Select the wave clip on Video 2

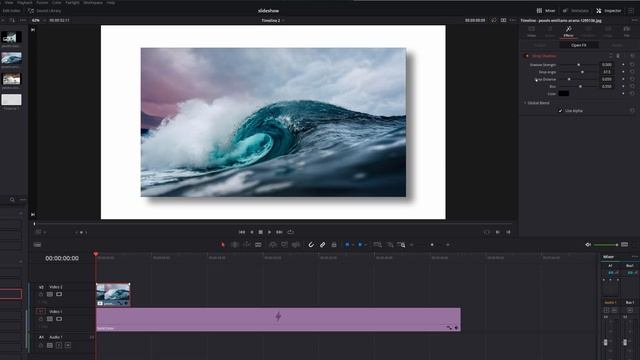[113, 294]
